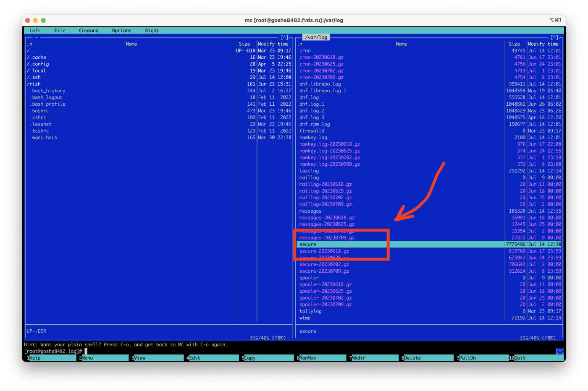
Task: Click the 5Copy function key
Action: click(267, 358)
